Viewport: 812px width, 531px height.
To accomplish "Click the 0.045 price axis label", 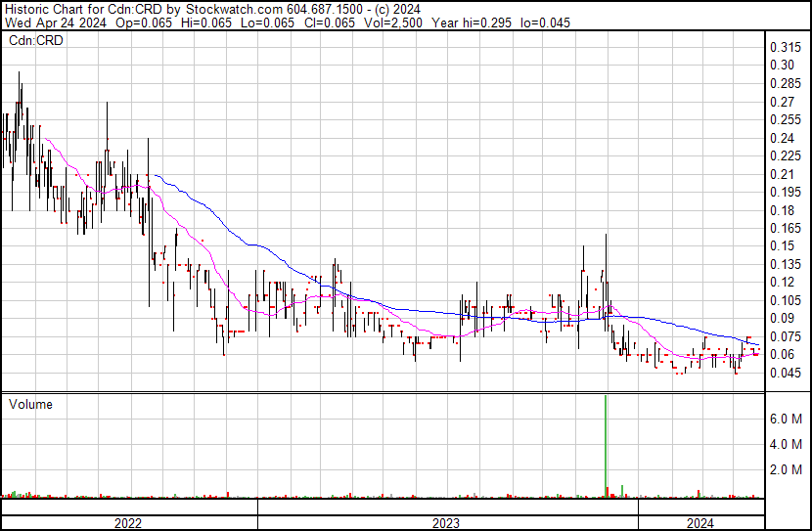I will coord(786,373).
